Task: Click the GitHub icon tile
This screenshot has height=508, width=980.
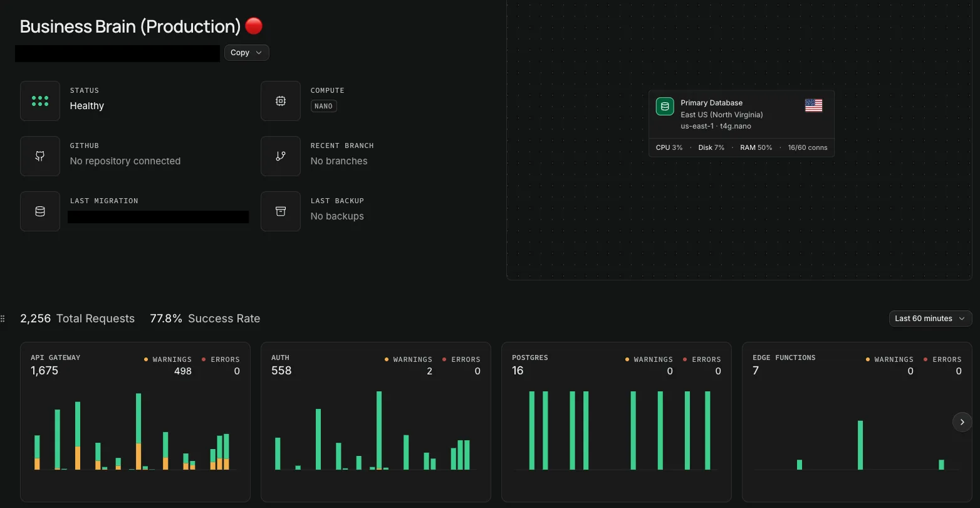Action: tap(40, 156)
